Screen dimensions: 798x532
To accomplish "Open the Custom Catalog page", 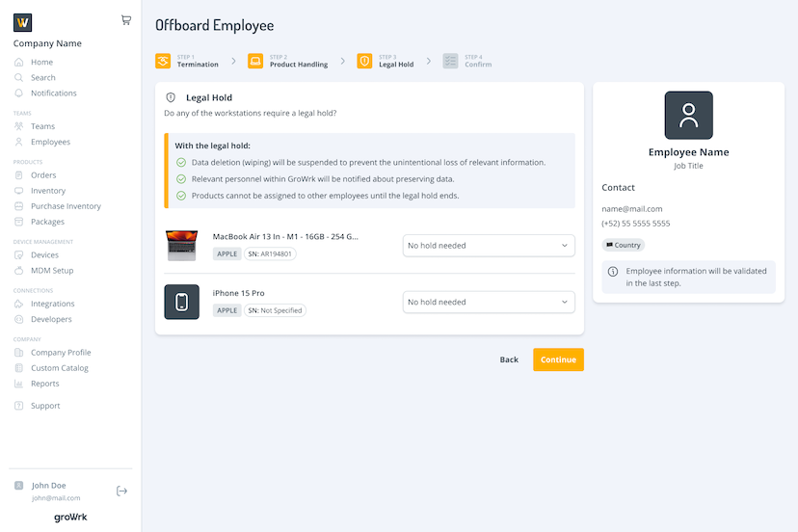I will point(59,368).
